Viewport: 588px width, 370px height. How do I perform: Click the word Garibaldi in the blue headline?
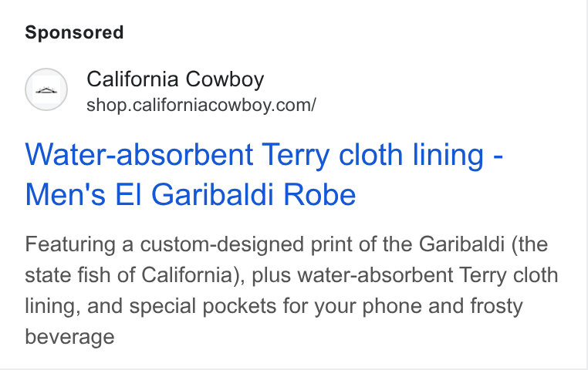[x=212, y=195]
